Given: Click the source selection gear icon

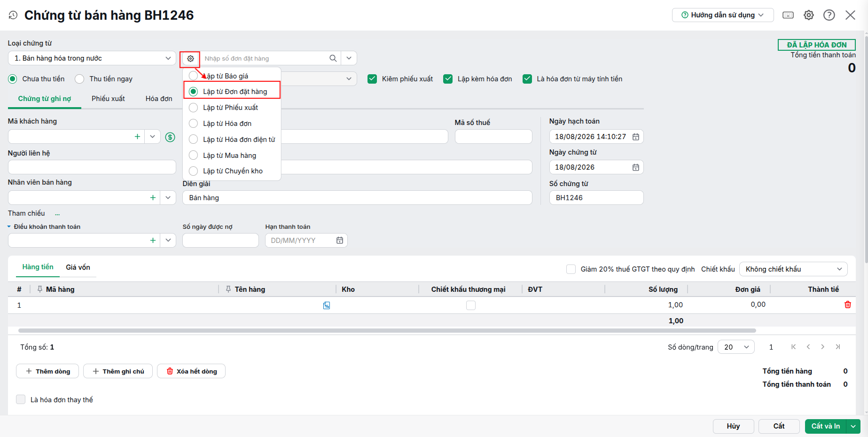Looking at the screenshot, I should tap(190, 59).
